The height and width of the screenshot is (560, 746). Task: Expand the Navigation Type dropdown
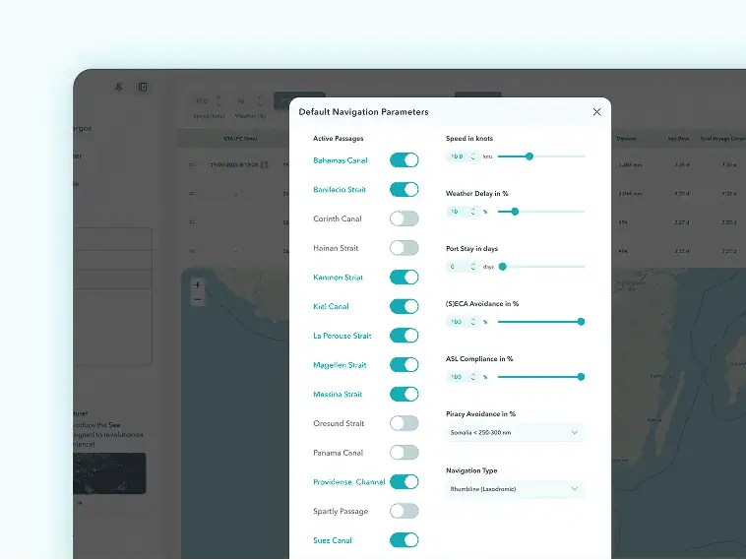point(515,489)
